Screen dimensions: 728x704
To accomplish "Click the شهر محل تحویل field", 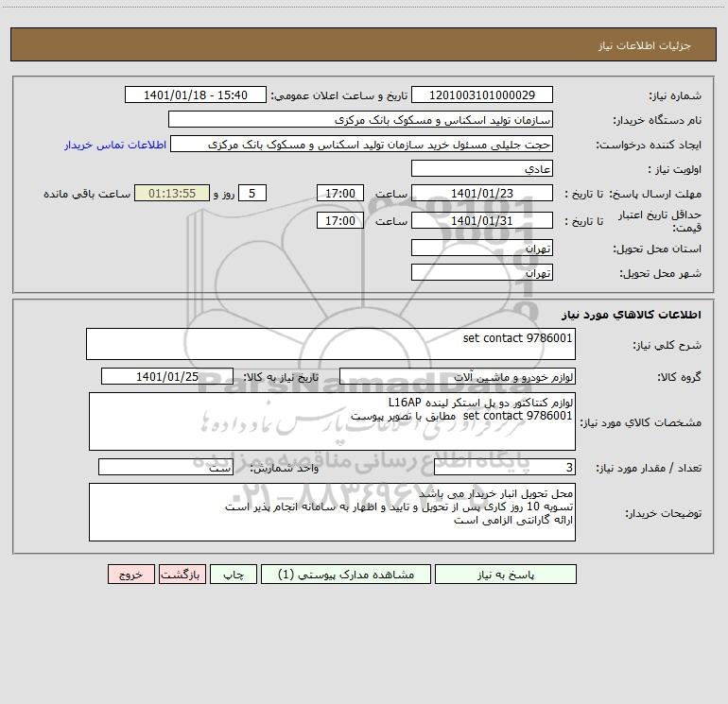I will pyautogui.click(x=482, y=272).
